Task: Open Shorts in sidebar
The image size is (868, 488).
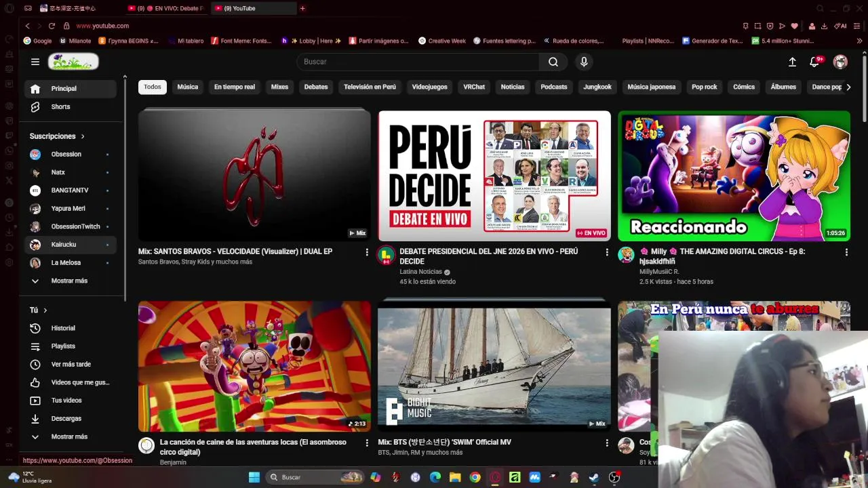Action: 71,107
